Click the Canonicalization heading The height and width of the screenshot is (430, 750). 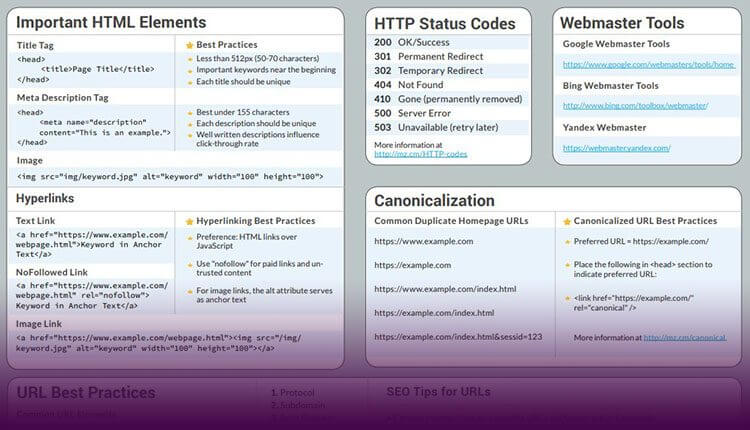tap(434, 200)
